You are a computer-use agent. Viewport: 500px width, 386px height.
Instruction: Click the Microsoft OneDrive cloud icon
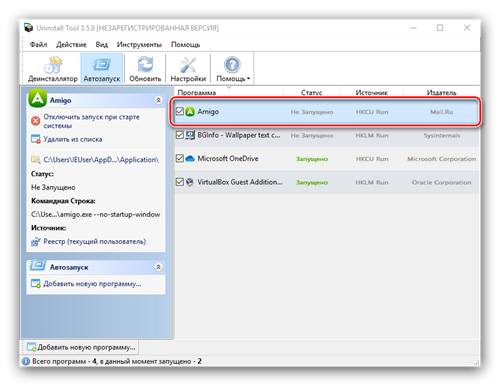point(190,159)
